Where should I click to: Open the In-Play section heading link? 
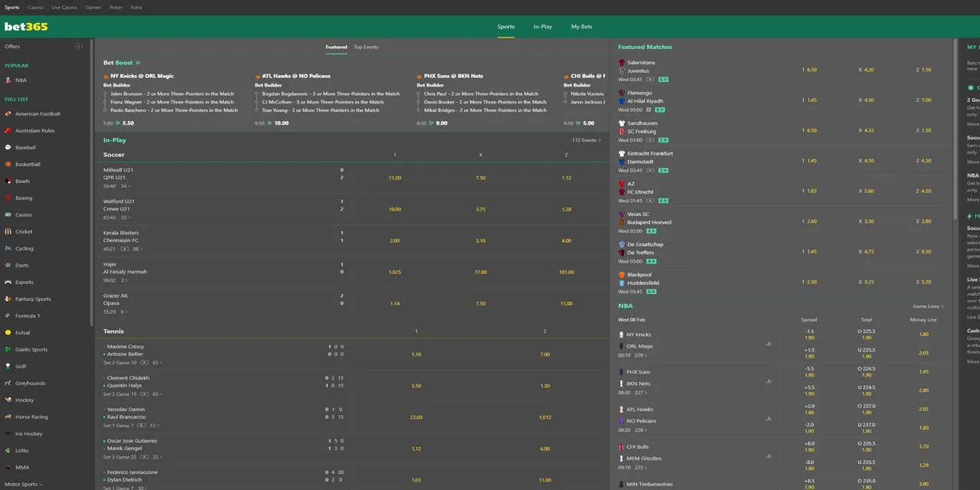point(115,140)
